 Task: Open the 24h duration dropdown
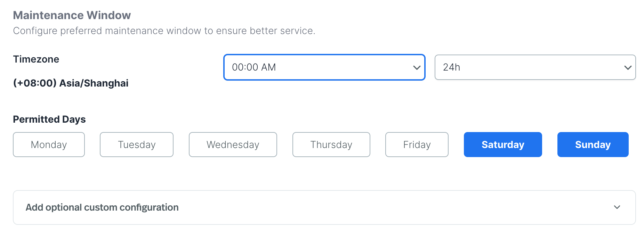(x=535, y=67)
